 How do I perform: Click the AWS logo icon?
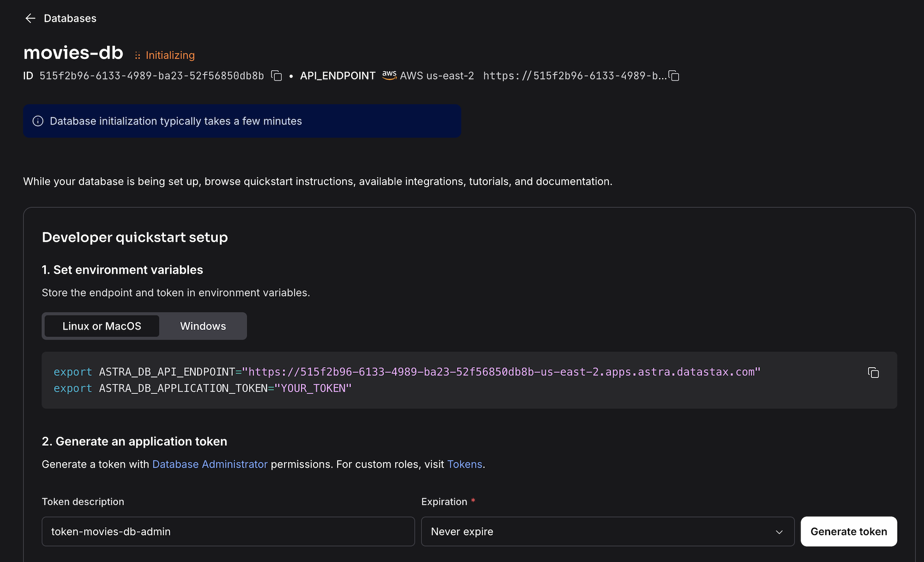click(389, 75)
